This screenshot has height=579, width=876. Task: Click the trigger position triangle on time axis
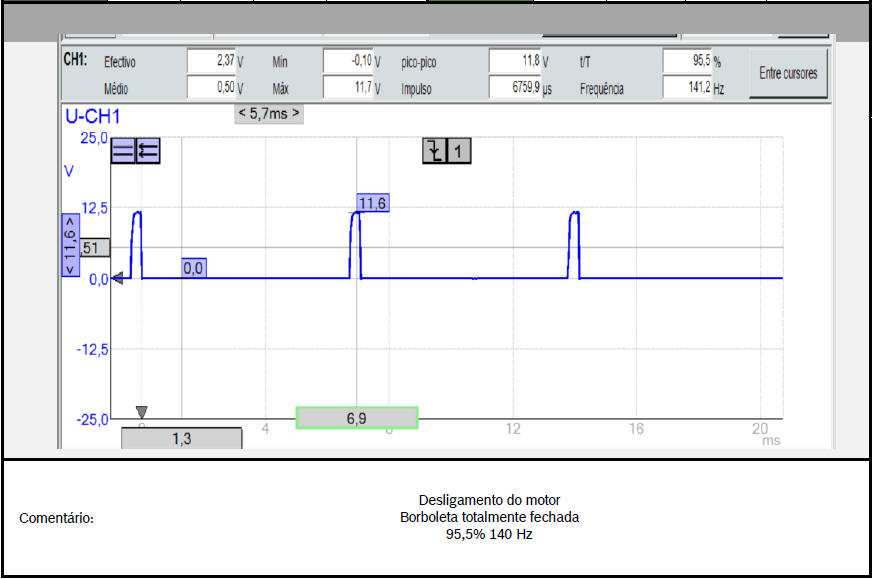pyautogui.click(x=141, y=412)
